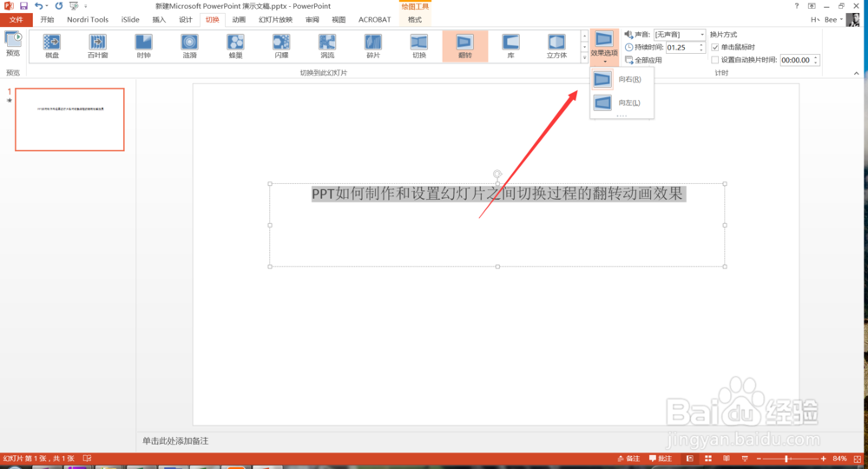The width and height of the screenshot is (868, 469).
Task: Open customize quick access toolbar dropdown
Action: (86, 6)
